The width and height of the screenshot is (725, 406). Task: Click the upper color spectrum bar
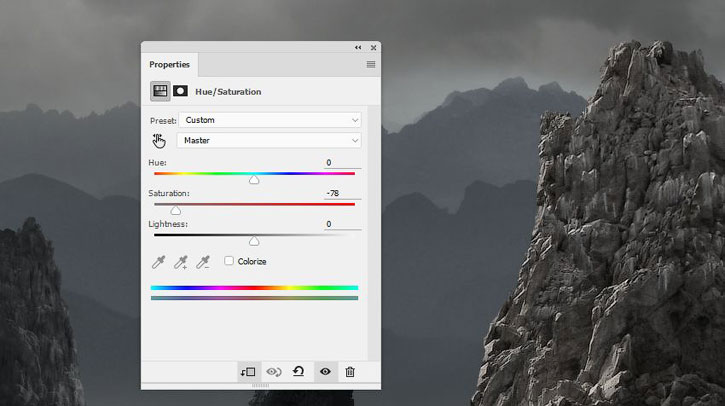pyautogui.click(x=254, y=288)
